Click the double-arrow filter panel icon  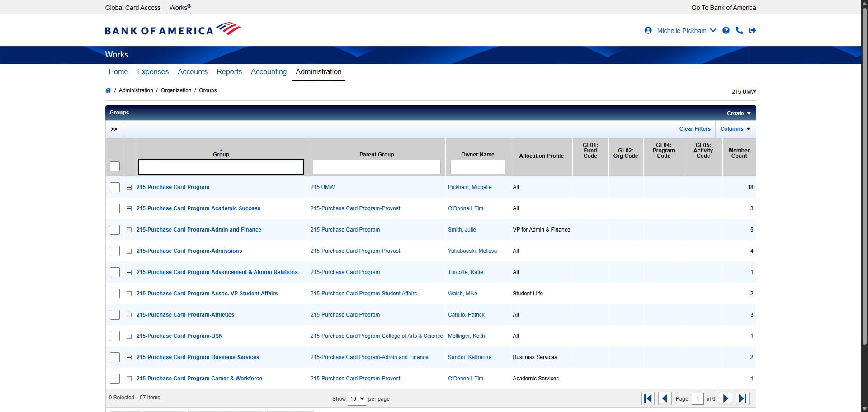[113, 129]
